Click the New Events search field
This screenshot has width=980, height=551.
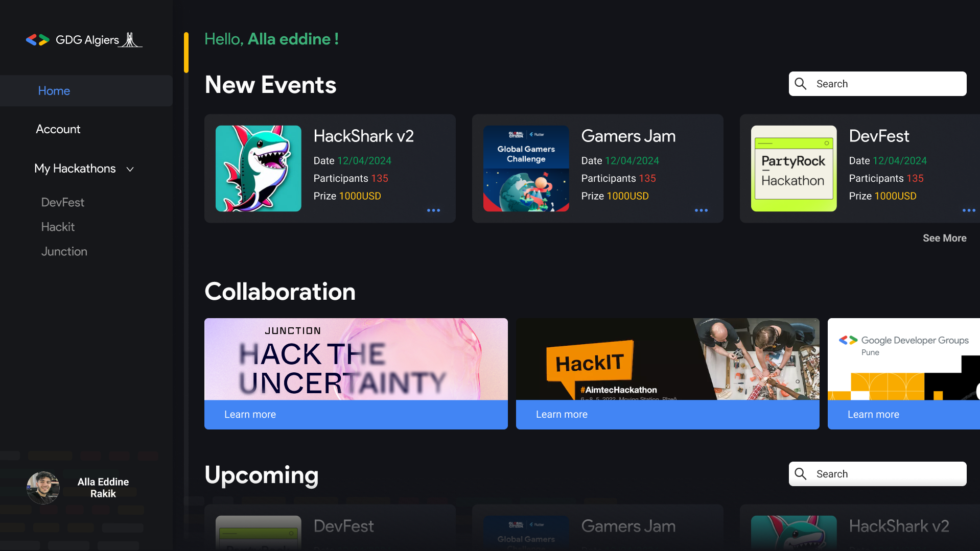pos(877,84)
